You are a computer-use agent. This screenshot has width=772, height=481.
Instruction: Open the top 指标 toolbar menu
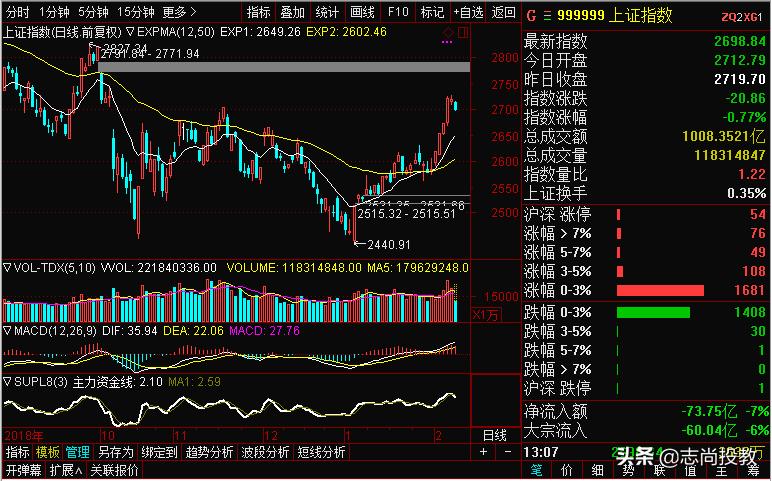[258, 12]
